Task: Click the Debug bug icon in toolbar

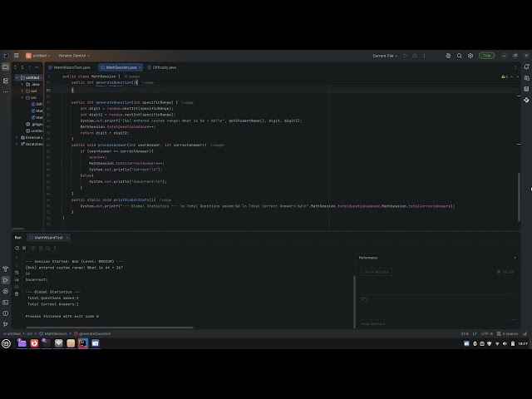Action: (x=415, y=56)
